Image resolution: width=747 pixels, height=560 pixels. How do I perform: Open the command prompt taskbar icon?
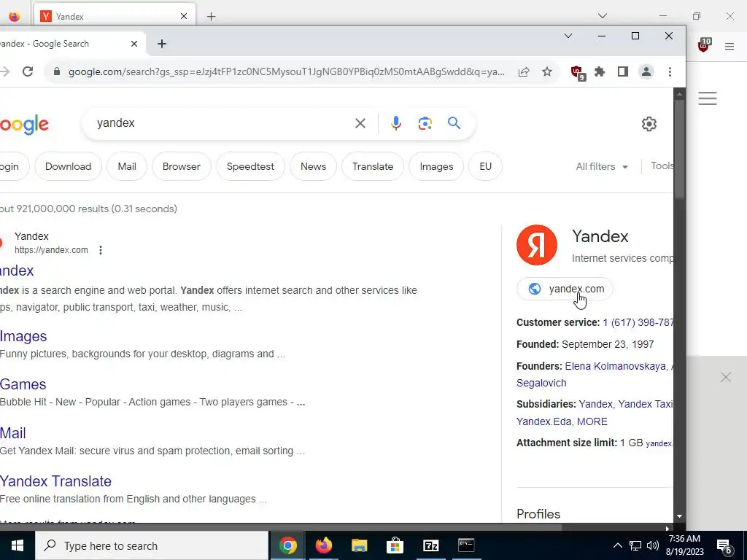pyautogui.click(x=466, y=545)
